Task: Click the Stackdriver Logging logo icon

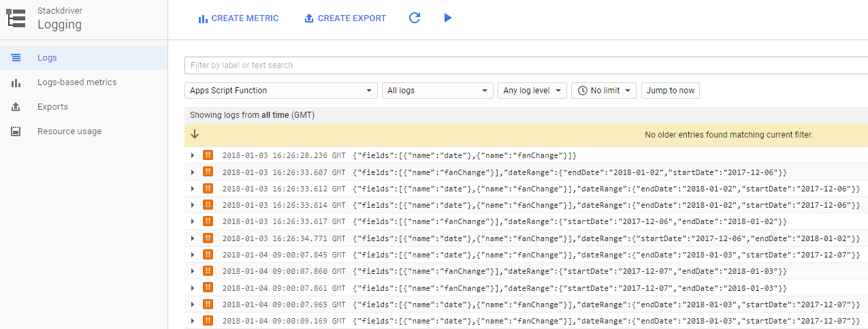Action: pyautogui.click(x=16, y=18)
